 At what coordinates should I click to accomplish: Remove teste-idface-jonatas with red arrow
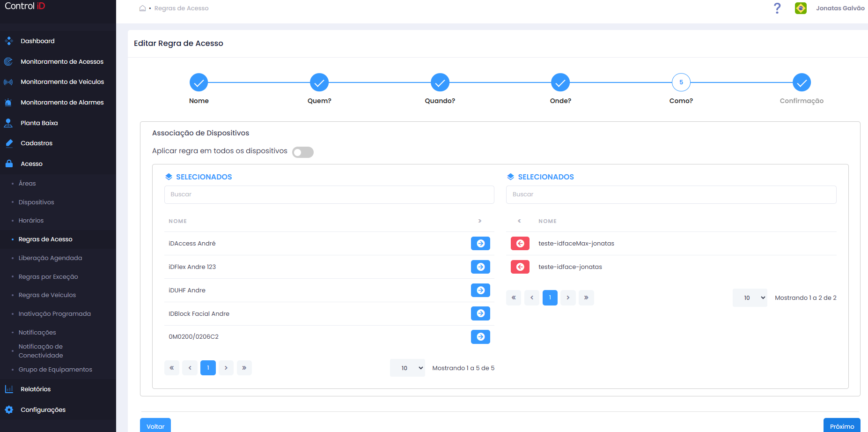click(x=520, y=267)
